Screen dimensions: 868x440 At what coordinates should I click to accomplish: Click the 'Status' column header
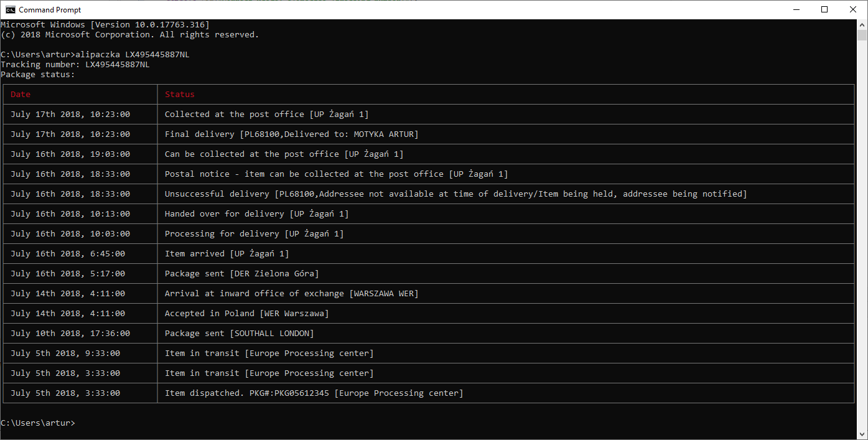[180, 95]
